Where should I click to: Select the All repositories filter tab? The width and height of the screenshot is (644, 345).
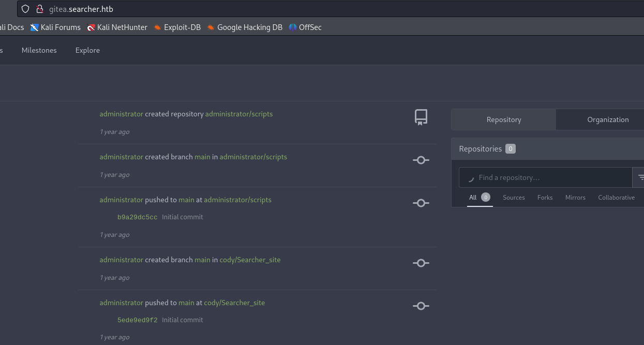(x=480, y=198)
